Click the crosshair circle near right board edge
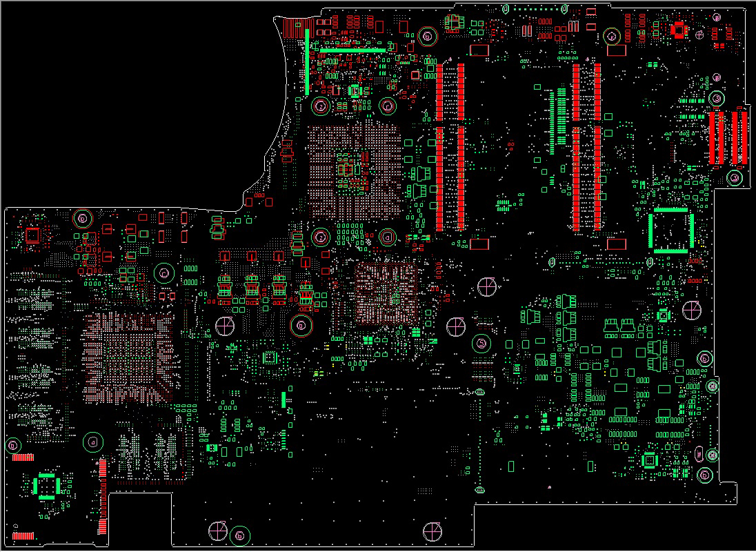 point(692,310)
